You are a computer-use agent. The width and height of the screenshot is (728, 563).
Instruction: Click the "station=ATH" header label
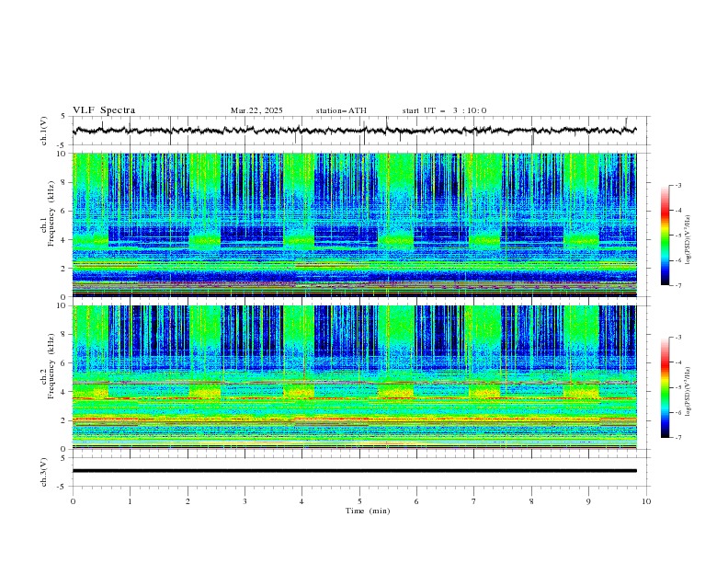click(341, 110)
